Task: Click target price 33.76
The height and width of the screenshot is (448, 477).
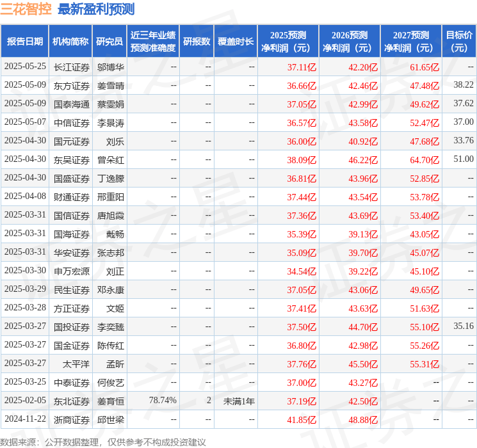Action: (464, 140)
